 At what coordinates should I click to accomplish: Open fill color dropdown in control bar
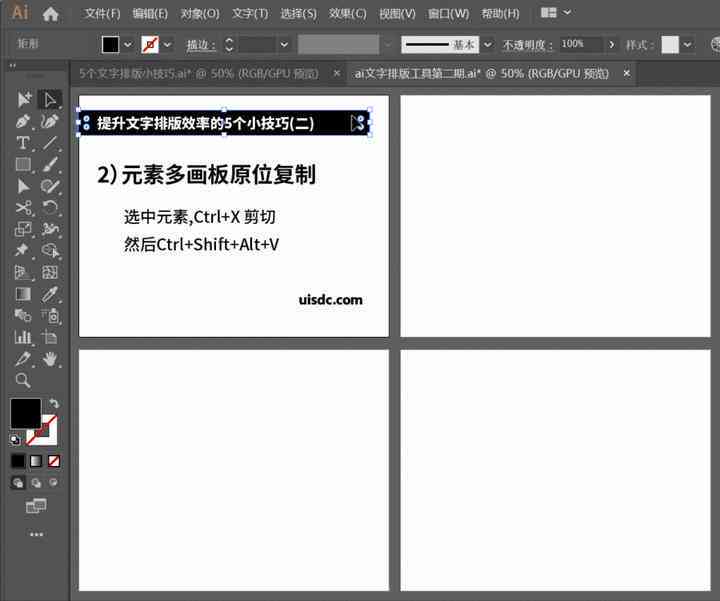click(x=128, y=45)
